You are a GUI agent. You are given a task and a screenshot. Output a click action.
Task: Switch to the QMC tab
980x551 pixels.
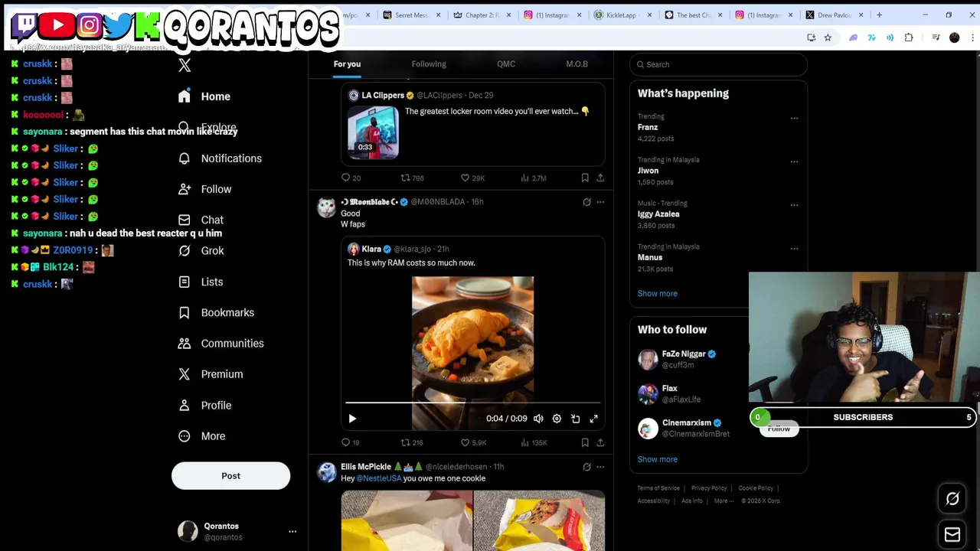click(x=506, y=64)
